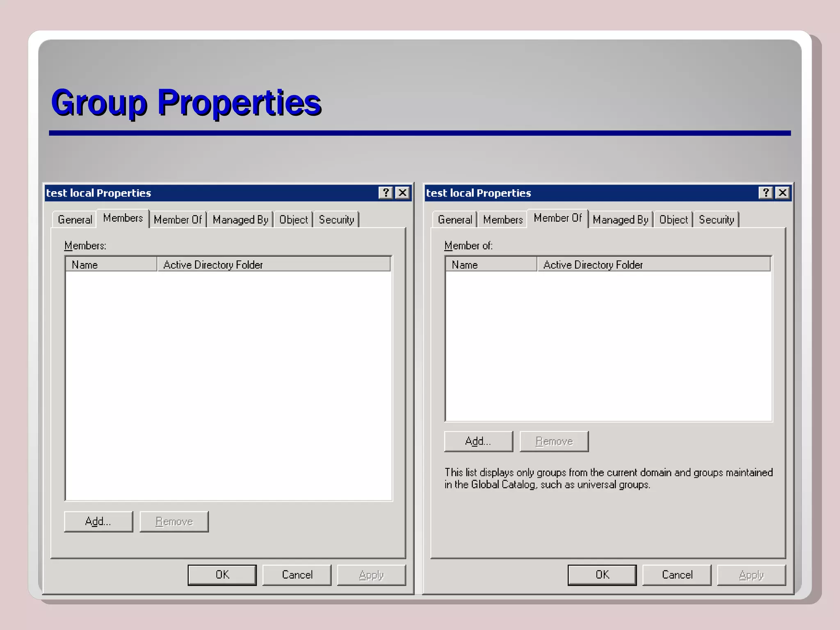
Task: Click Add button under Members list
Action: point(98,521)
